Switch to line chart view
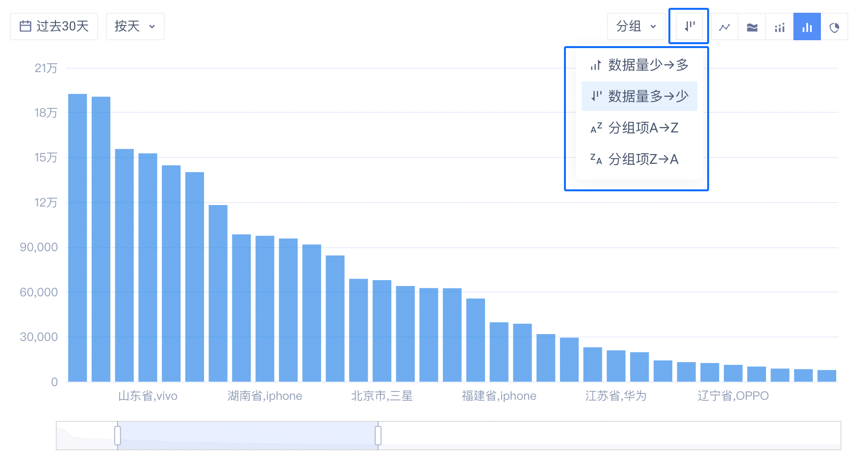Viewport: 868px width, 467px height. click(x=724, y=27)
